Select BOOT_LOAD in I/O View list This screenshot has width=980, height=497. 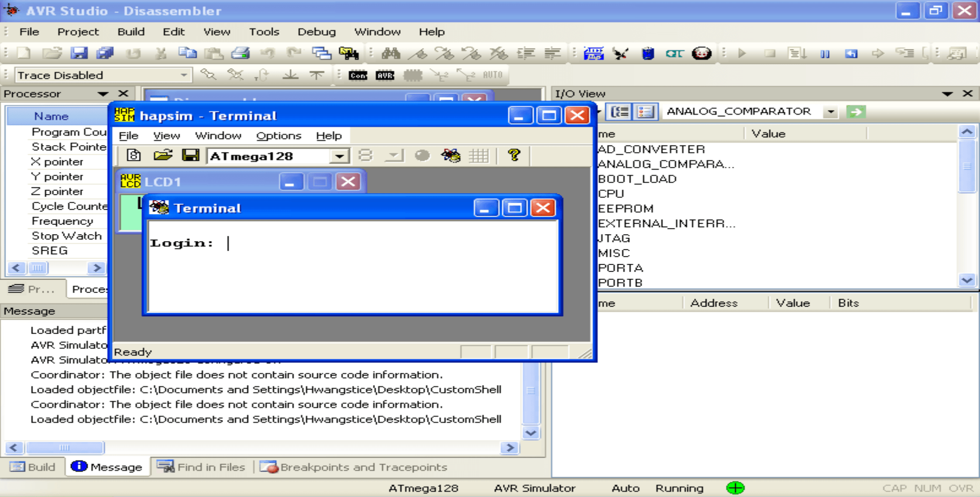pyautogui.click(x=637, y=179)
